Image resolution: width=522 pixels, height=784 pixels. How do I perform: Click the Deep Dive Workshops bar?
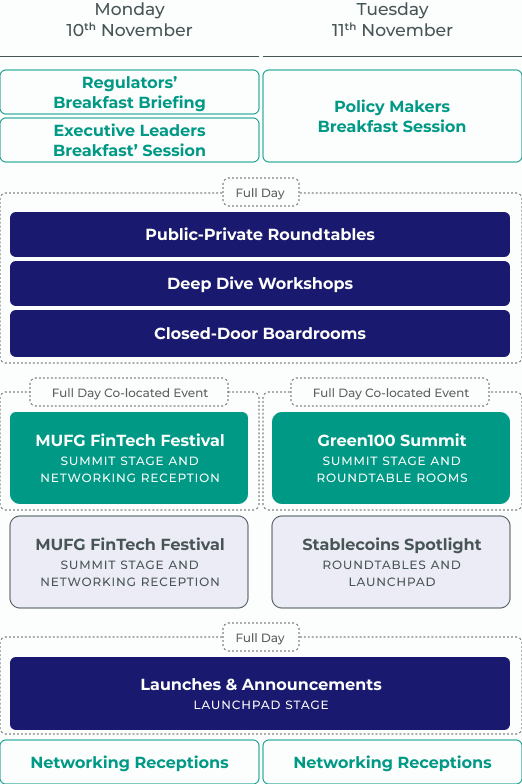click(260, 284)
